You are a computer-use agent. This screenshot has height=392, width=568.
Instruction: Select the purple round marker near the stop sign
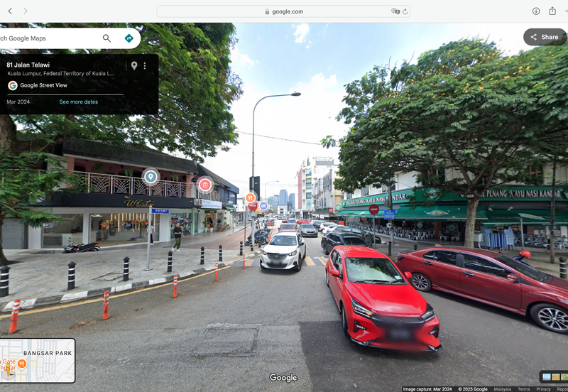(x=263, y=206)
